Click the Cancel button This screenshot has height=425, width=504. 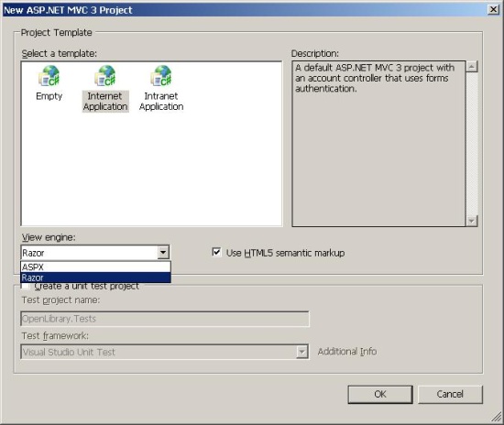pos(450,394)
